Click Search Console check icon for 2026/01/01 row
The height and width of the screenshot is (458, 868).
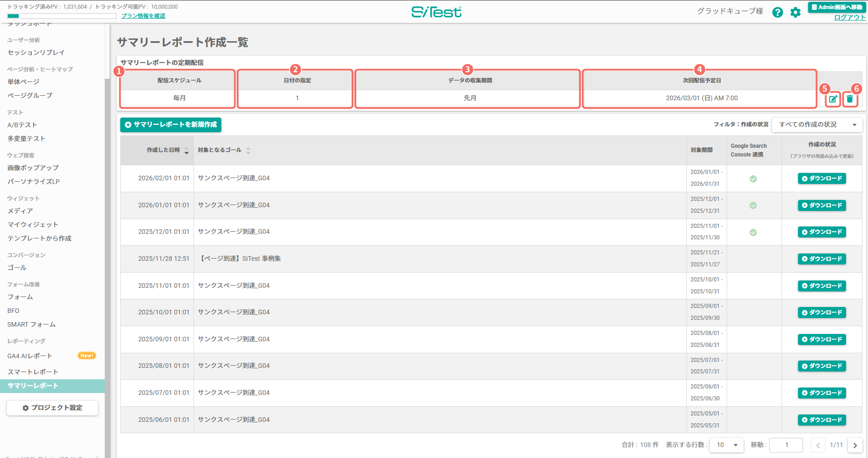(x=753, y=205)
